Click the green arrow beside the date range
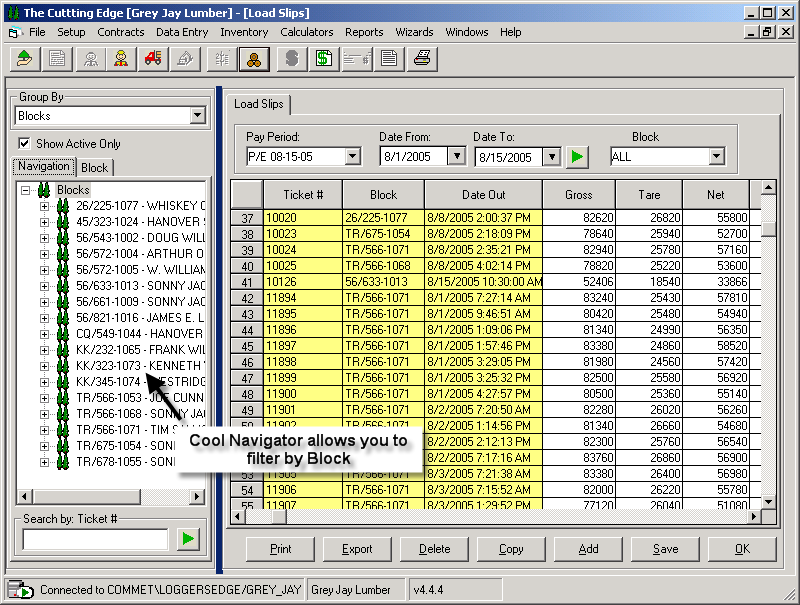The height and width of the screenshot is (605, 800). pyautogui.click(x=577, y=157)
